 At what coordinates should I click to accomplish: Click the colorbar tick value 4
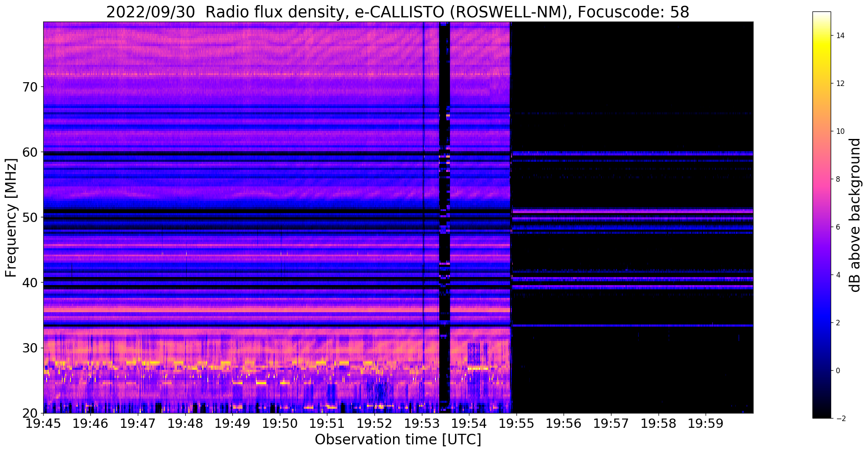click(837, 275)
